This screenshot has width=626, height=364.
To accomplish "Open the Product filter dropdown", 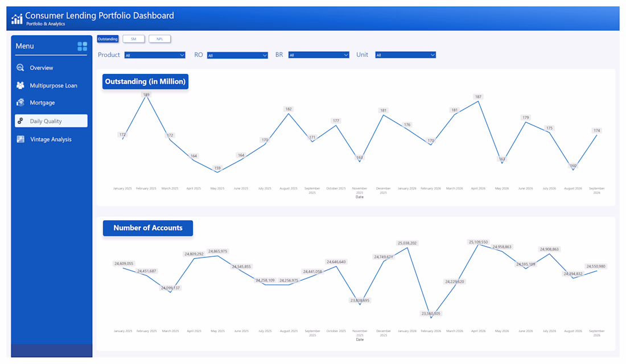I will click(154, 55).
